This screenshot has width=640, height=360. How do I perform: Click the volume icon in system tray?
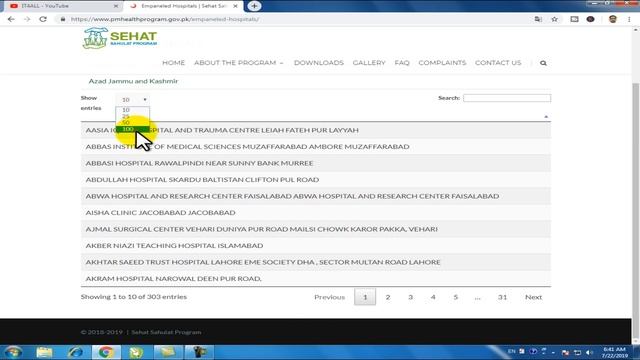[x=589, y=352]
